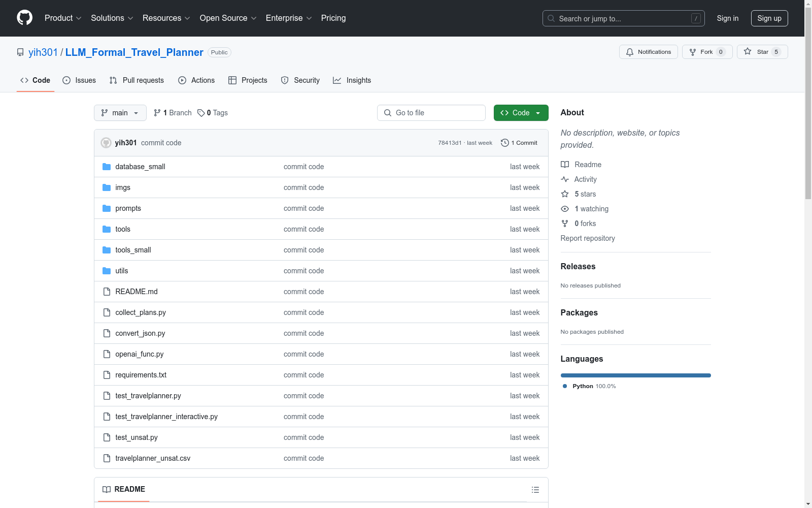This screenshot has height=508, width=812.
Task: Click the bell icon in Notifications
Action: coord(630,52)
